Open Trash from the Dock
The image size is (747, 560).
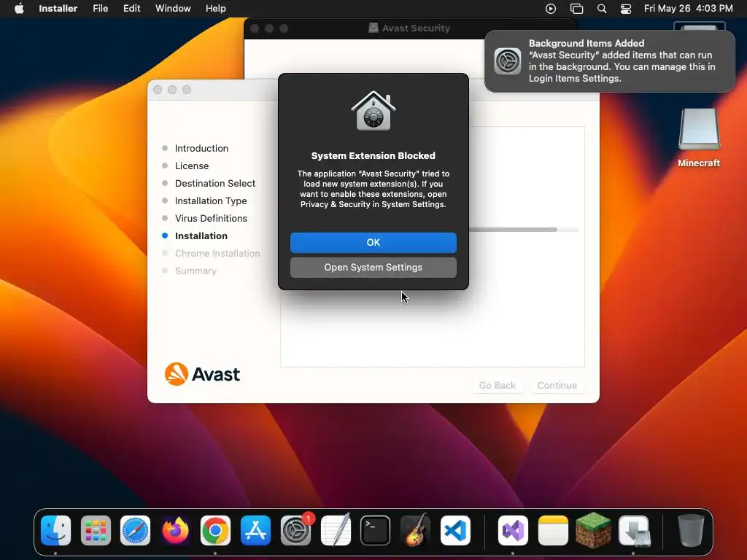click(x=691, y=530)
